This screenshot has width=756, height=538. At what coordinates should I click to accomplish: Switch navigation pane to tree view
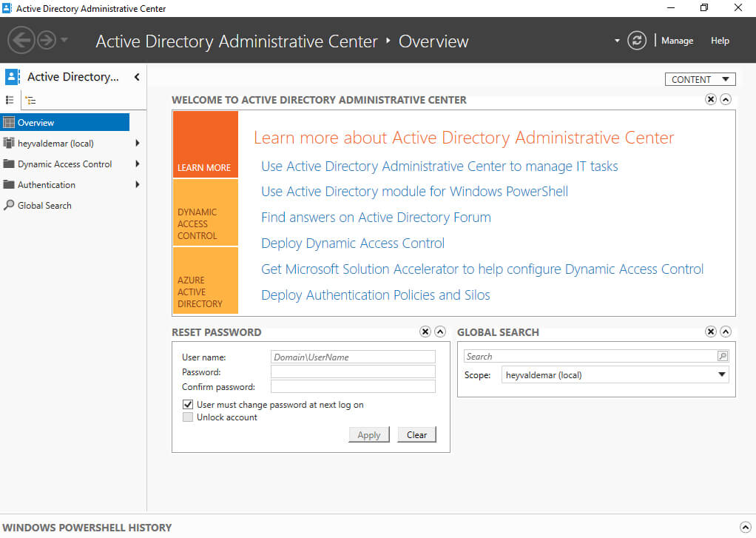[31, 101]
